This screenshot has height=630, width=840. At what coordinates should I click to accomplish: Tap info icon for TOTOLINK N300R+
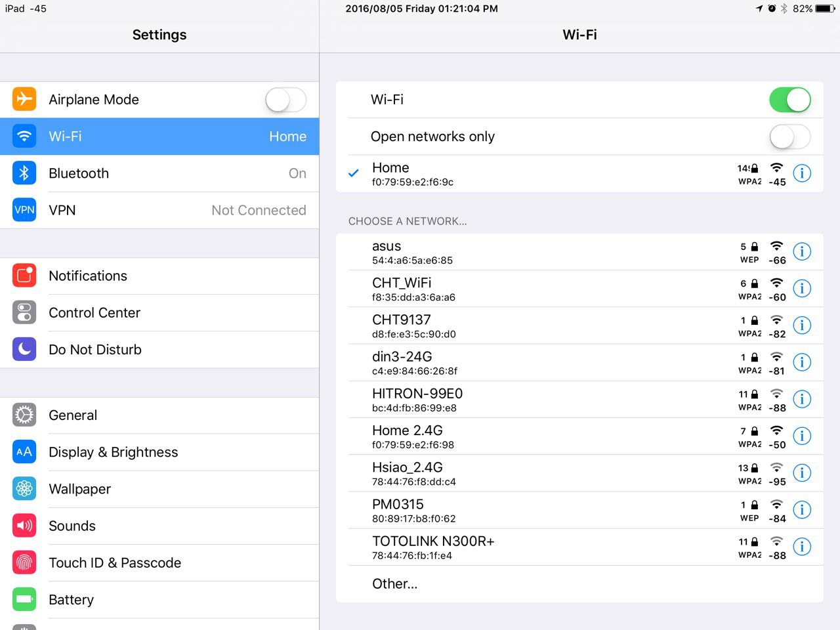coord(802,547)
